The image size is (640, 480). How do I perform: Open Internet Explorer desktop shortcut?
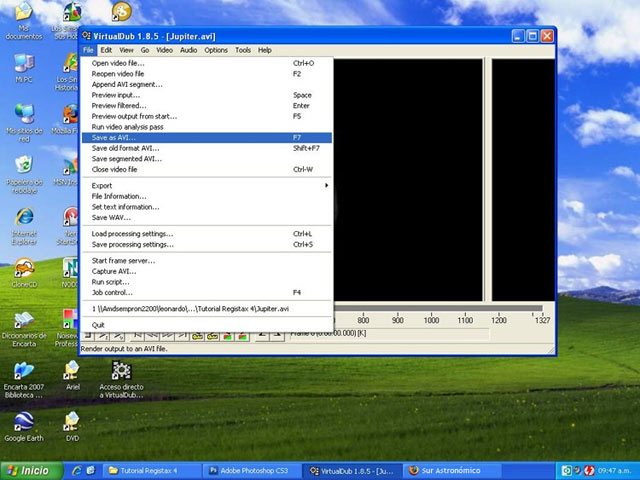point(23,218)
